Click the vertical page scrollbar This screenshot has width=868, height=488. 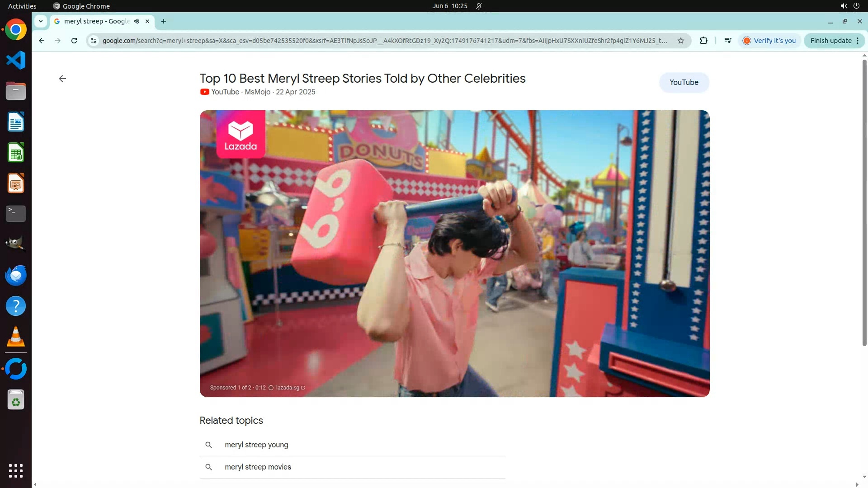[864, 203]
